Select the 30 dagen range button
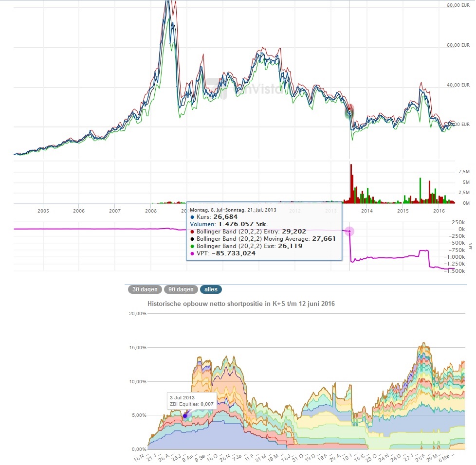 (x=145, y=289)
